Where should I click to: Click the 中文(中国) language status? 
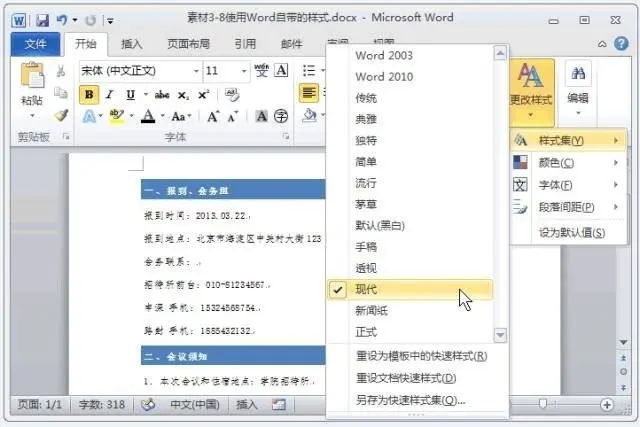coord(195,405)
